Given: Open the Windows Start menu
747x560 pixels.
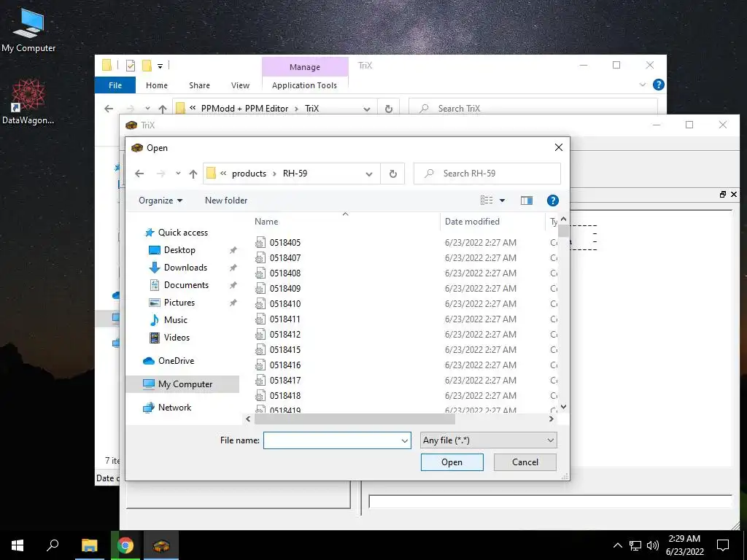Looking at the screenshot, I should 18,545.
